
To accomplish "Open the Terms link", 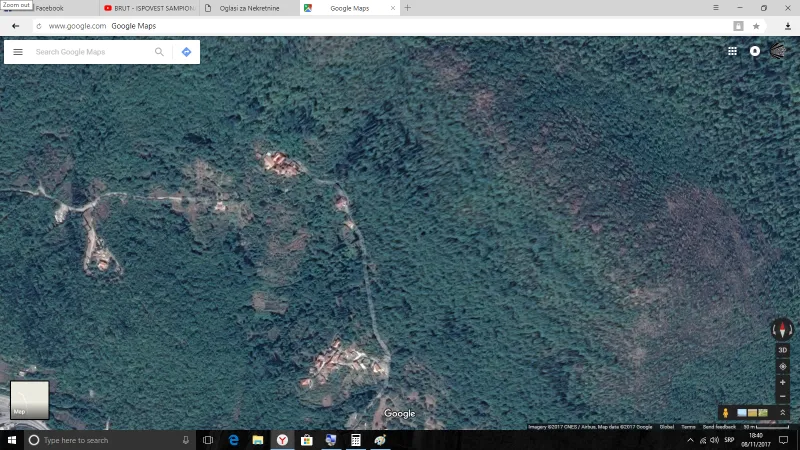I will [688, 427].
